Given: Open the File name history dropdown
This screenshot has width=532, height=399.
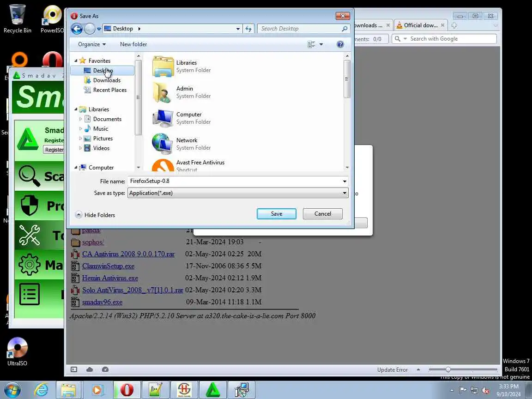Looking at the screenshot, I should 345,181.
